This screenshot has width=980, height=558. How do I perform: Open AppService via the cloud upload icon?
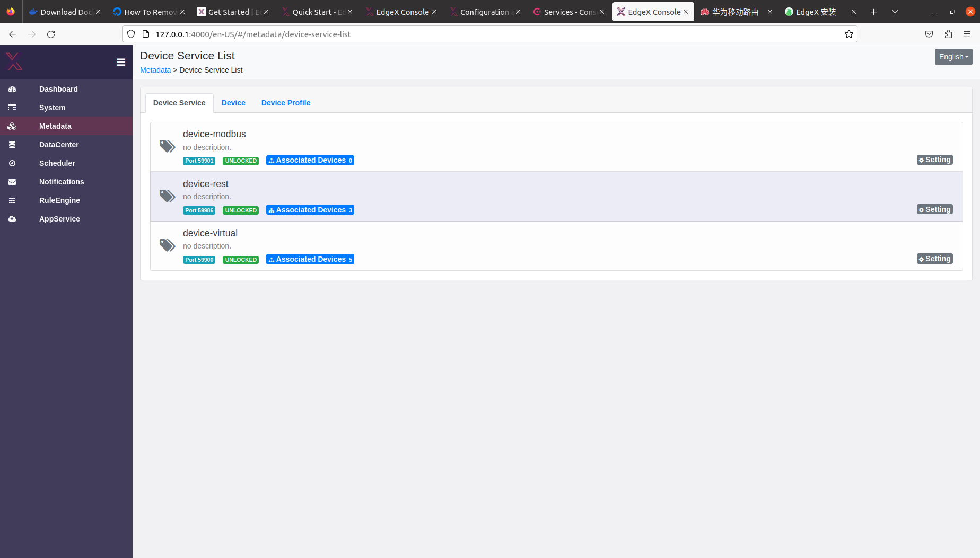pos(12,218)
